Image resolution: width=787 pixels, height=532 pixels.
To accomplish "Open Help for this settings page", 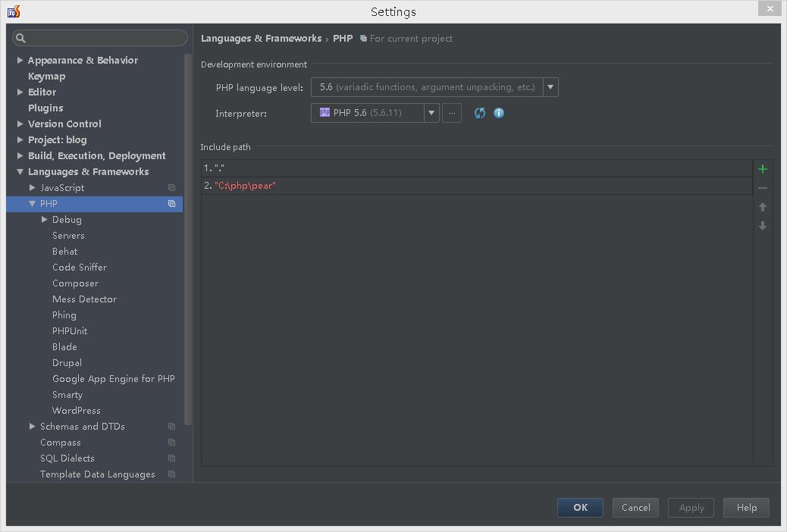I will pos(745,508).
